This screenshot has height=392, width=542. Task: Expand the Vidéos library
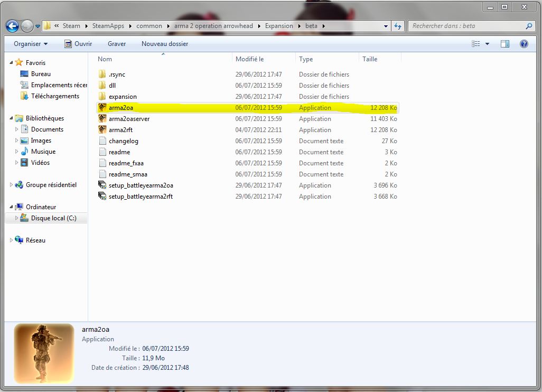pyautogui.click(x=16, y=163)
